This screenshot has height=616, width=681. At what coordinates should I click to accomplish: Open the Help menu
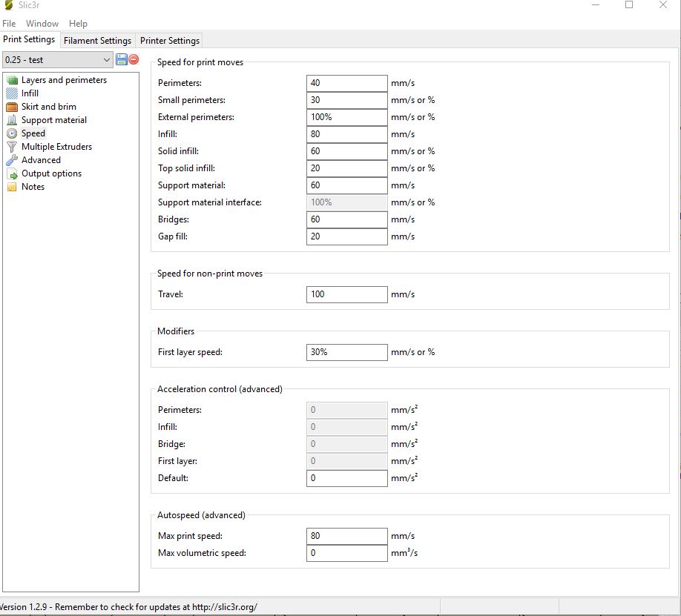click(x=78, y=24)
